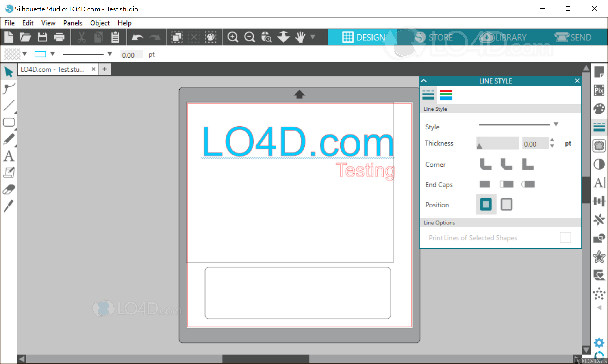Go to the SEND tab
The height and width of the screenshot is (364, 608).
coord(573,37)
